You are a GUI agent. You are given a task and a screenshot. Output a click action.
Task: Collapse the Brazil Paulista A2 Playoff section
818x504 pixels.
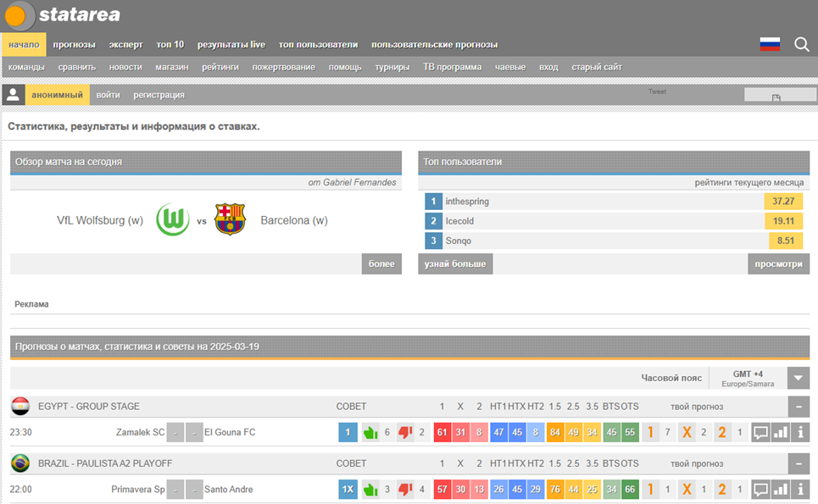point(798,463)
